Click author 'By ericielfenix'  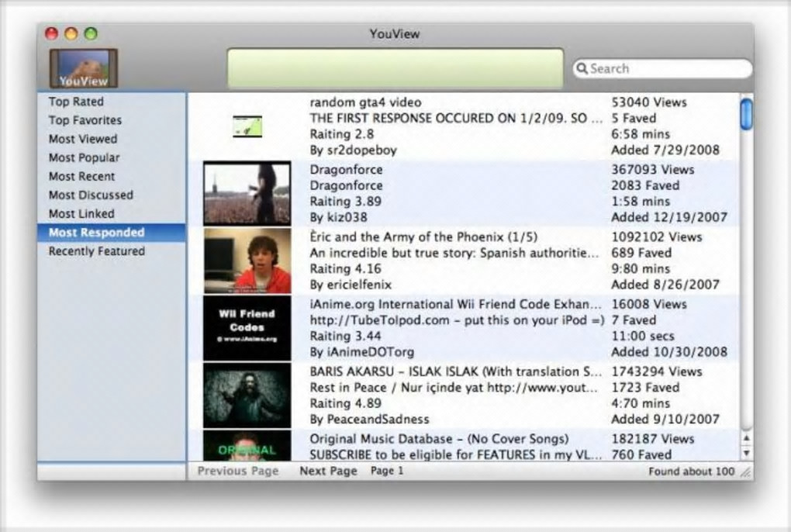tap(351, 285)
